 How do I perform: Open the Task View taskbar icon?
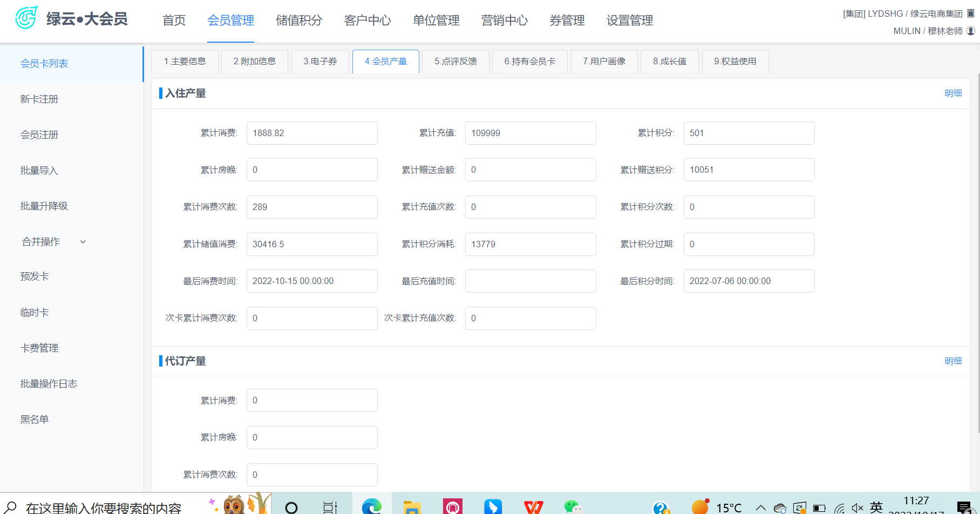coord(330,507)
